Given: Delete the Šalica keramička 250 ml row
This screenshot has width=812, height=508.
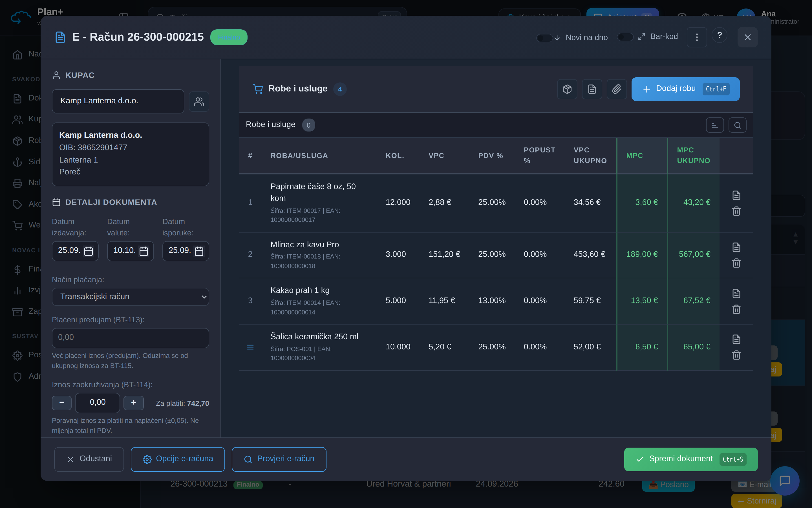Looking at the screenshot, I should 736,355.
